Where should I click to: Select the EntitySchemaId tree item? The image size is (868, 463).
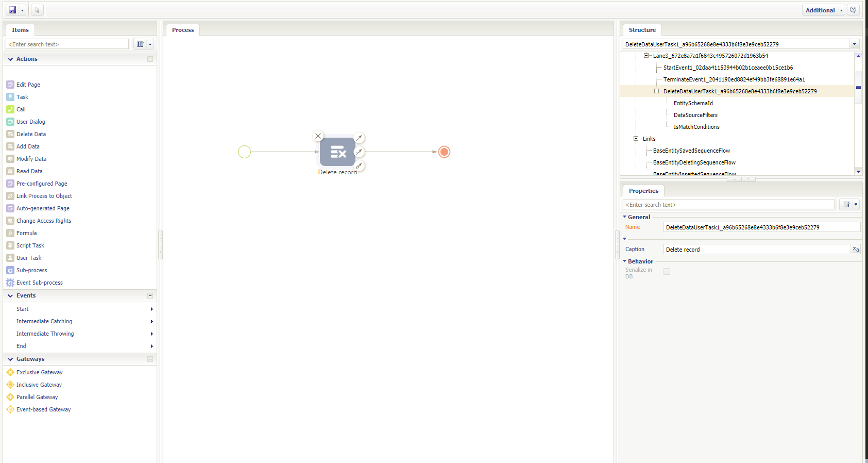click(x=693, y=103)
